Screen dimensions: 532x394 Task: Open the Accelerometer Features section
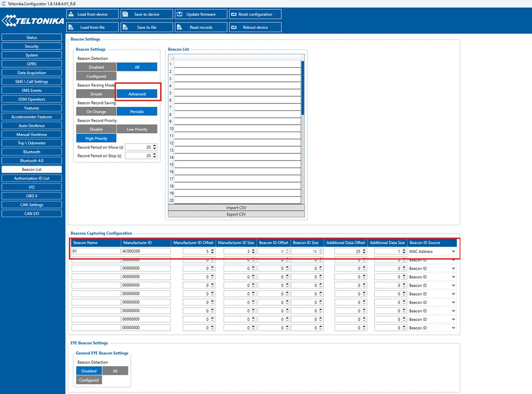pos(32,117)
